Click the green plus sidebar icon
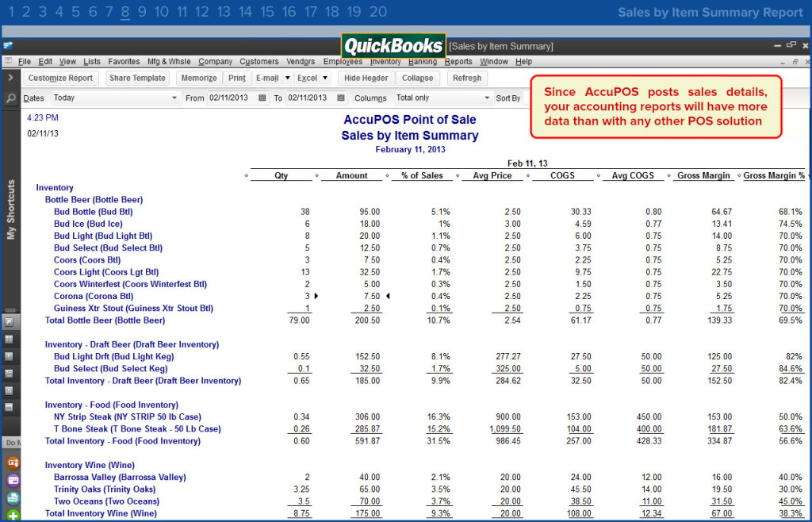 13,516
